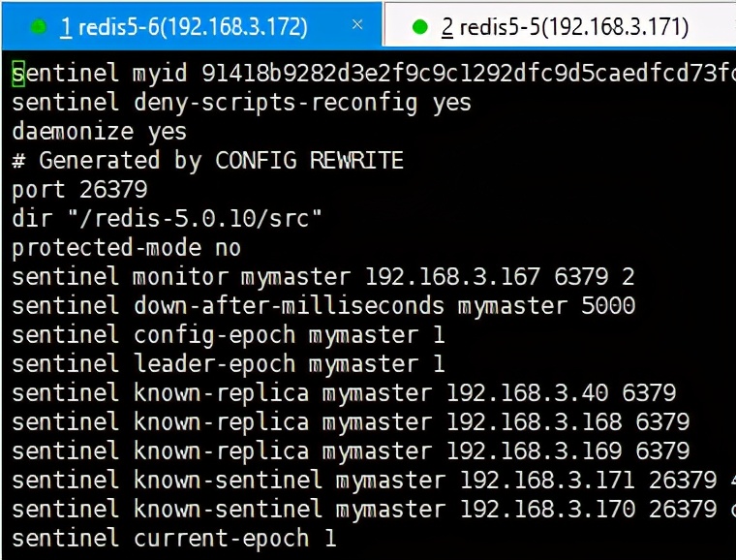The image size is (736, 560).
Task: Click the '# Generated by CONFIG REWRITE' comment
Action: 207,161
